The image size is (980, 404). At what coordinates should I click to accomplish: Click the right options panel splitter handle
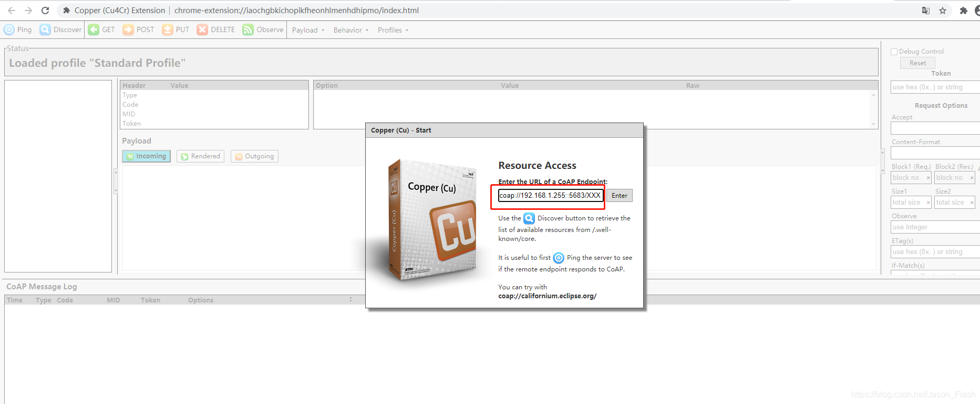pyautogui.click(x=883, y=161)
